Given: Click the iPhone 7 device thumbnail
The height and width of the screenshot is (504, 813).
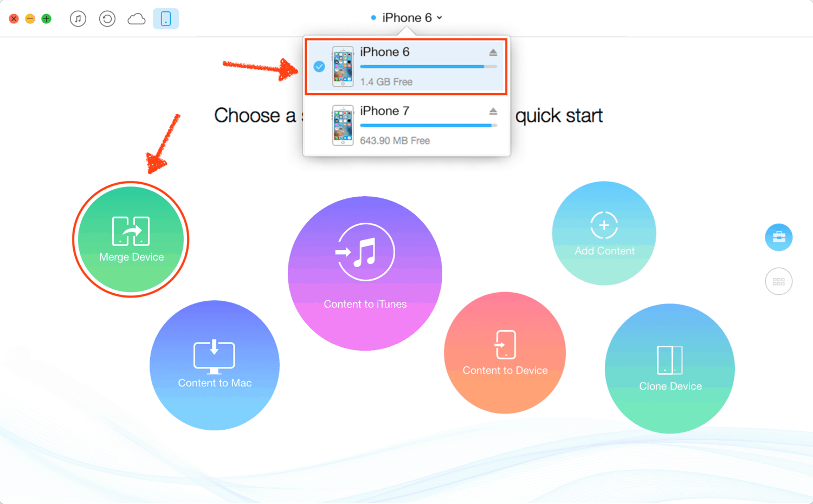Looking at the screenshot, I should point(343,125).
